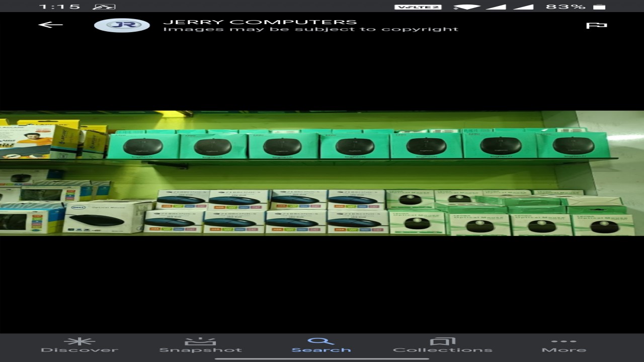This screenshot has height=362, width=644.
Task: Open the Discover asterisk icon
Action: [x=79, y=341]
